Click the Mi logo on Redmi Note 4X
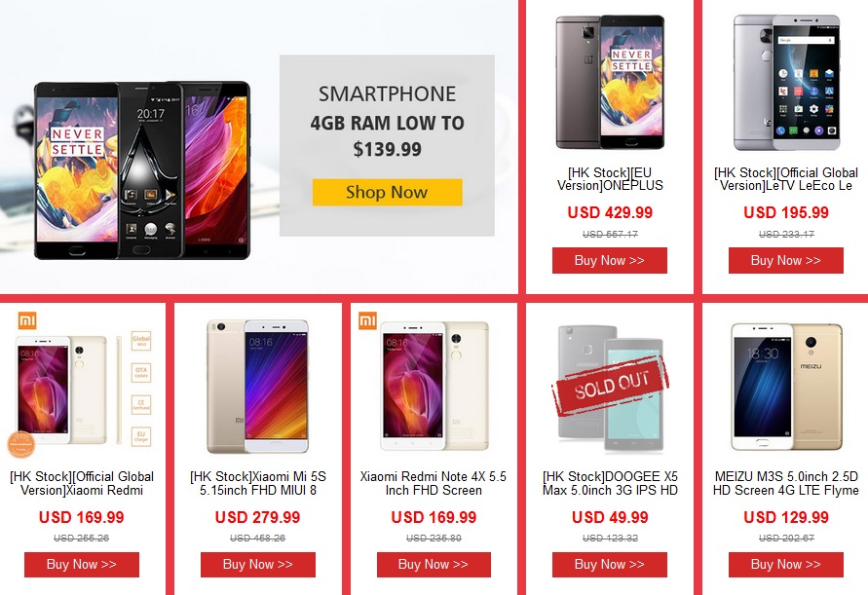The height and width of the screenshot is (595, 868). pyautogui.click(x=367, y=320)
